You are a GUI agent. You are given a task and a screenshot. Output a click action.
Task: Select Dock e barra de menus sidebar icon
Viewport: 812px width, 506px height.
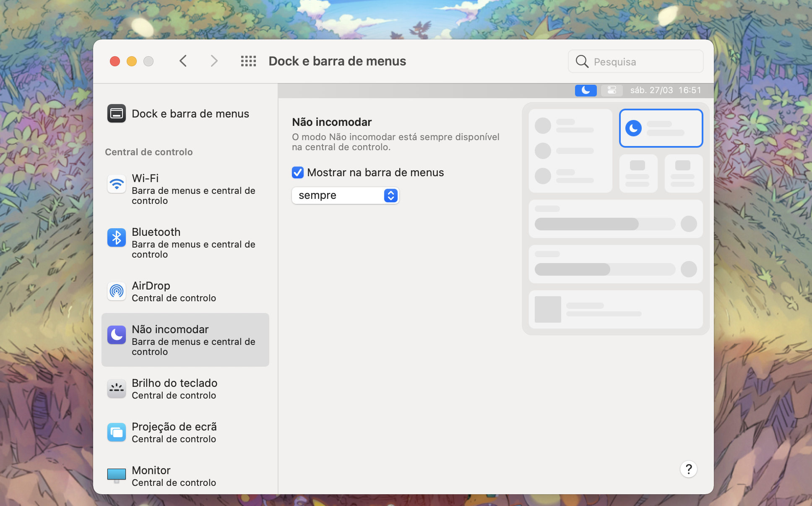[x=117, y=114]
